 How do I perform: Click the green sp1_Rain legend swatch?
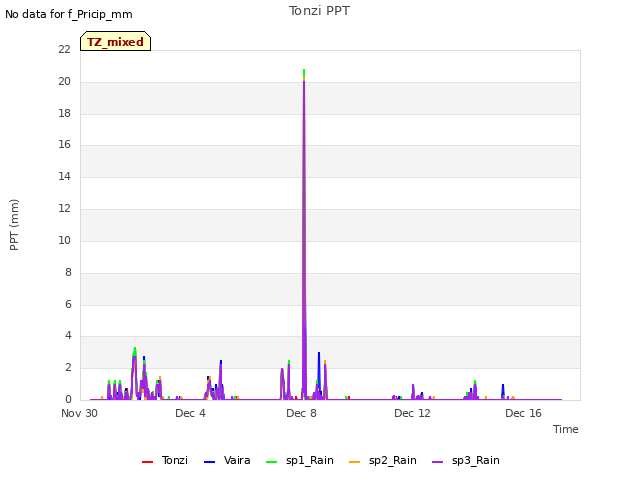[271, 462]
